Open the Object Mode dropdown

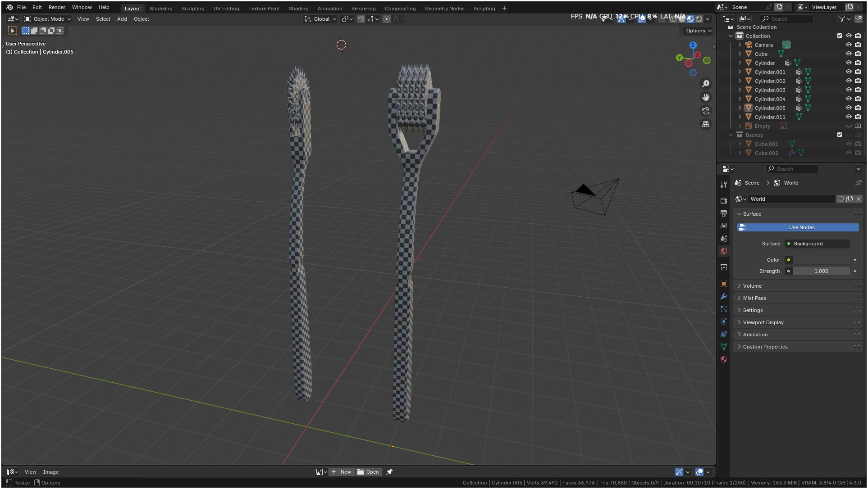48,19
